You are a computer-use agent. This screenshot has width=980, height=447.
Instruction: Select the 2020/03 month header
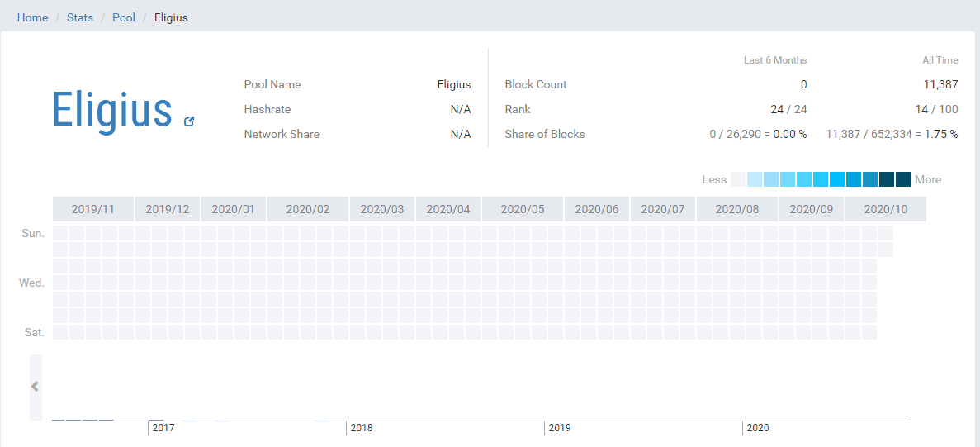click(382, 209)
